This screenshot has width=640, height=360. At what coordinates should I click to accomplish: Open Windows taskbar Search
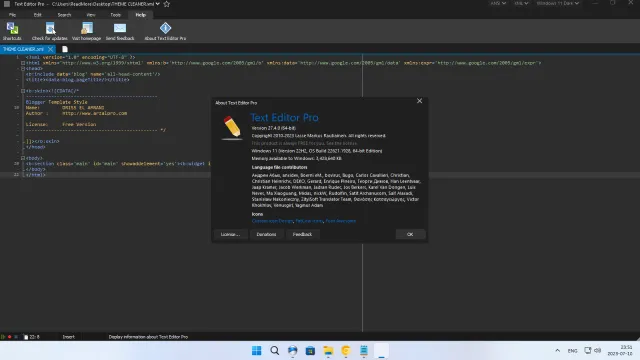pyautogui.click(x=275, y=351)
